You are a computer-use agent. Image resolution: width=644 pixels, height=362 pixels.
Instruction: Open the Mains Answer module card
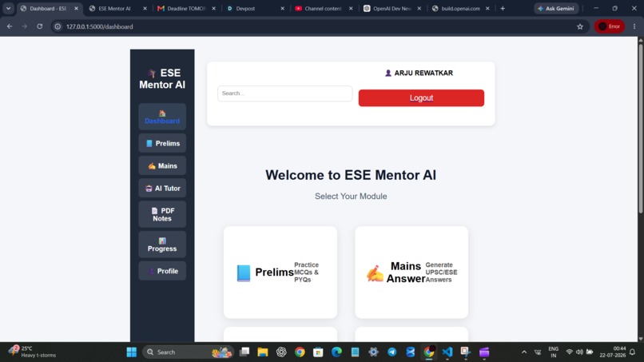(x=411, y=272)
